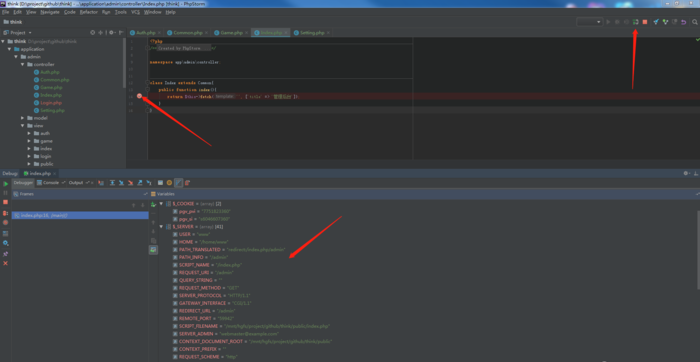Click the Scroll from Source target icon

pyautogui.click(x=92, y=33)
